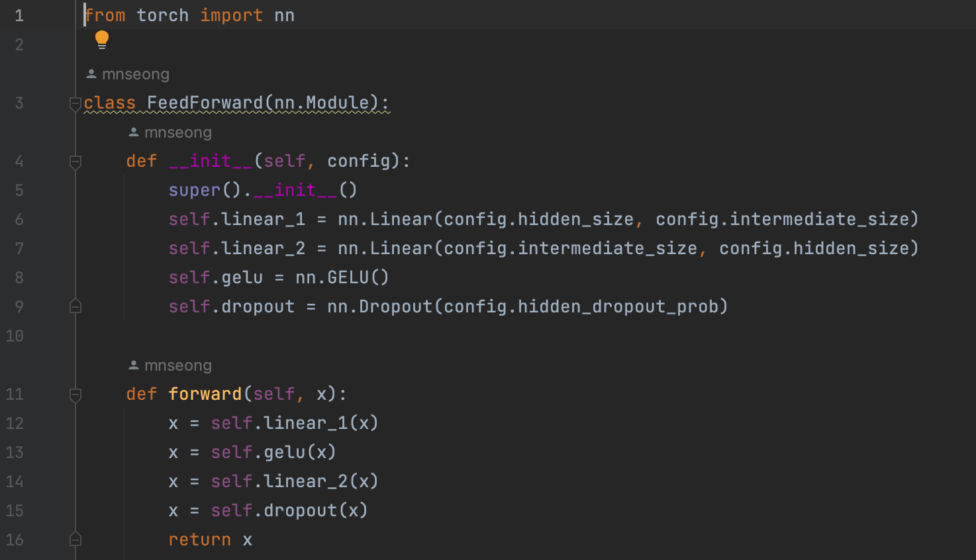
Task: Click line number 16 in the gutter
Action: [x=15, y=539]
